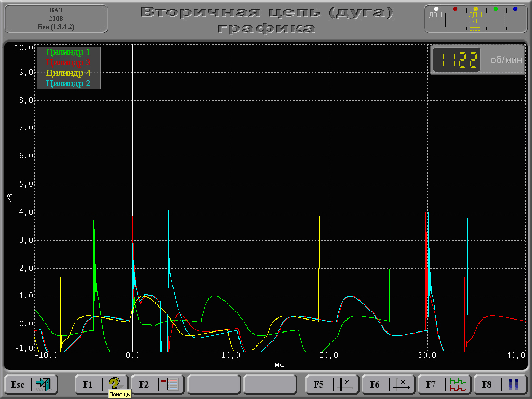Click the ВАЗ 2108 vehicle info panel
The width and height of the screenshot is (532, 399).
[x=56, y=19]
